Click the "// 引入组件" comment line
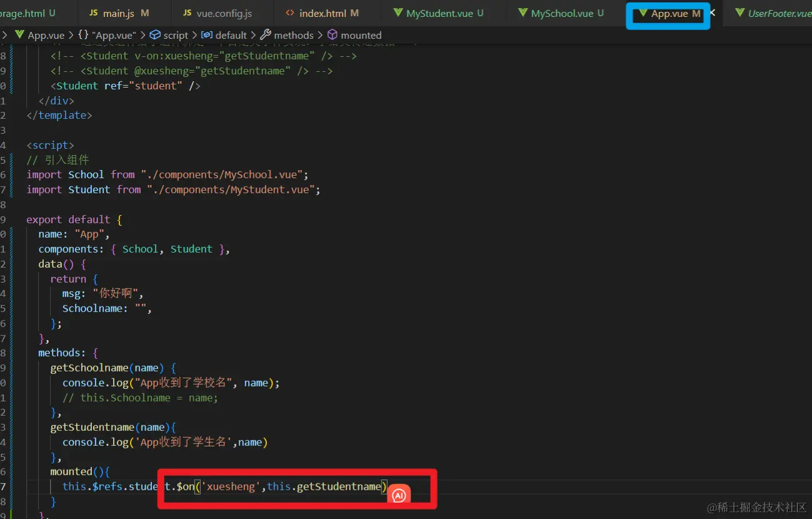 pos(58,160)
